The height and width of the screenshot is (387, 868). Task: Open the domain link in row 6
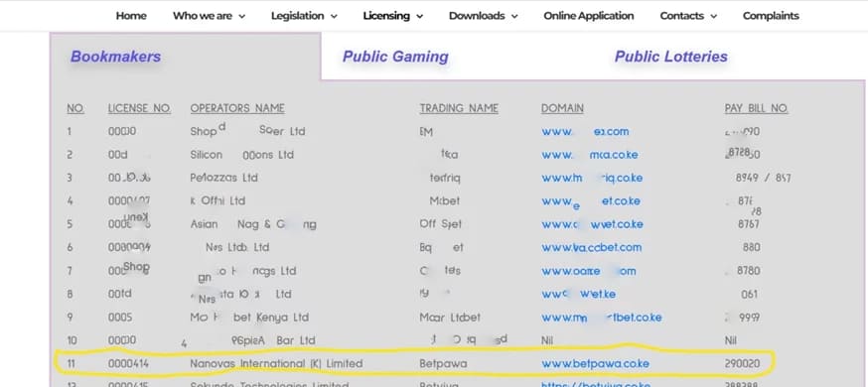(x=591, y=248)
